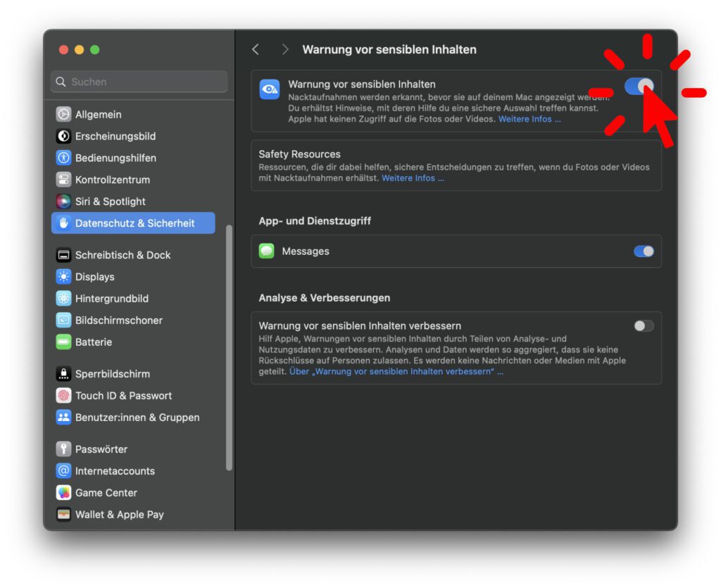Open Wallet & Apple Pay settings

point(64,515)
